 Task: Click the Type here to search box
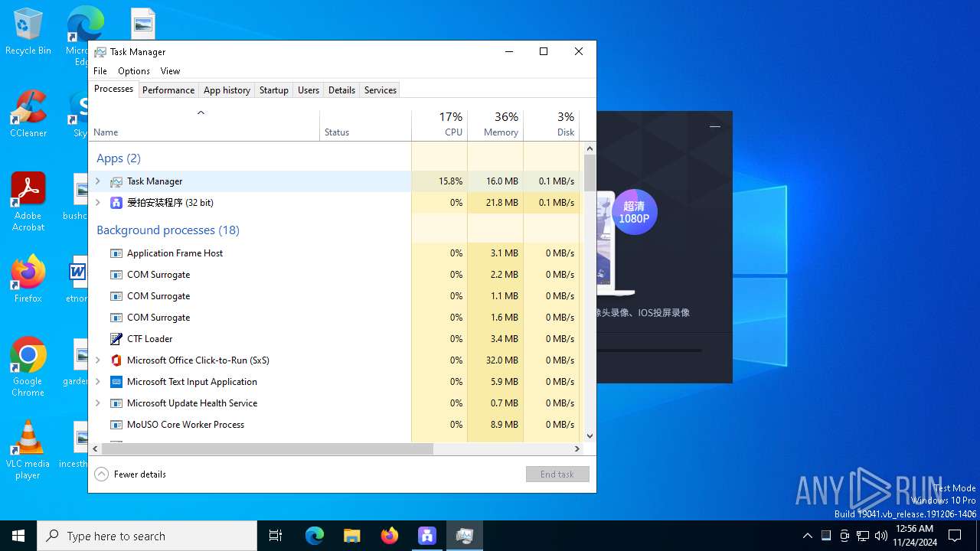[x=147, y=536]
